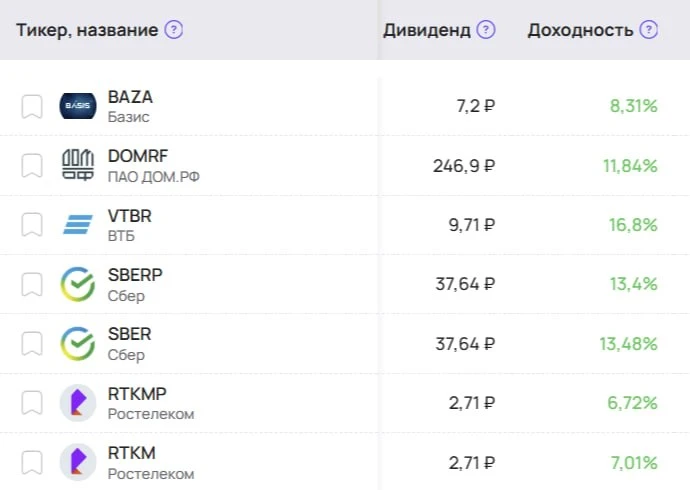Open help icon next to Доходность
Viewport: 690px width, 490px height.
point(649,30)
